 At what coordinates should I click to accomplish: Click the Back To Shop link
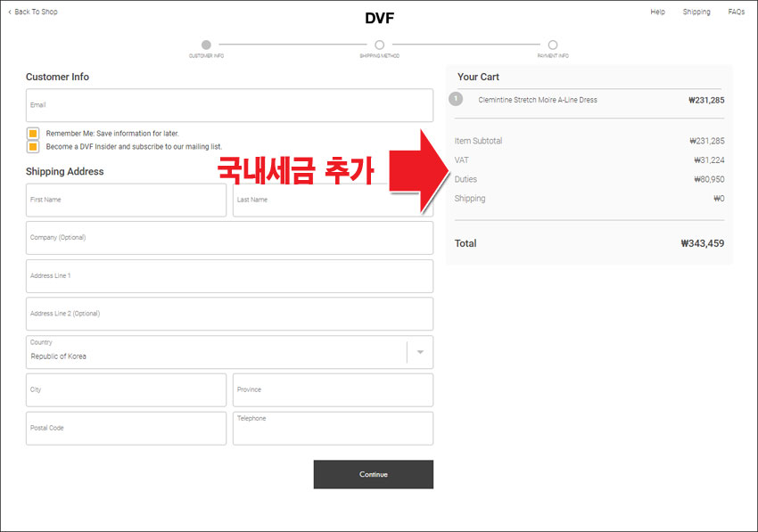click(x=33, y=12)
